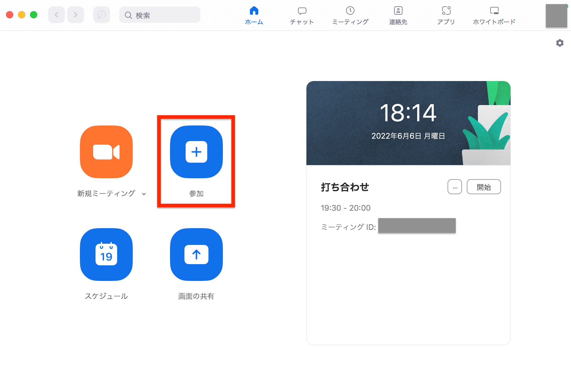Open the ホワイトボード tab
The width and height of the screenshot is (571, 392).
point(494,15)
